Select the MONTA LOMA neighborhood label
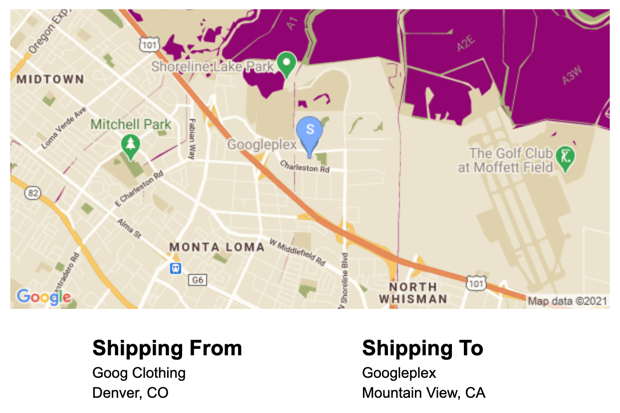The width and height of the screenshot is (620, 413). (216, 246)
